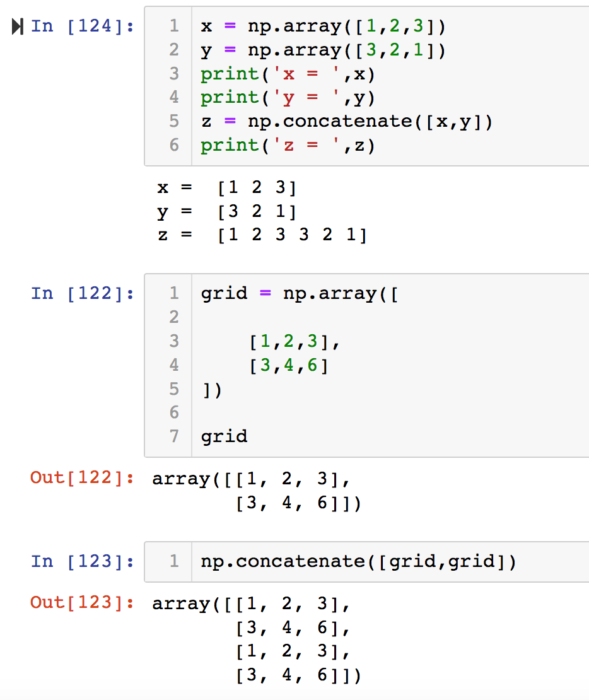Click the array([[1, 2, 3], line of Out[122]

(x=251, y=479)
